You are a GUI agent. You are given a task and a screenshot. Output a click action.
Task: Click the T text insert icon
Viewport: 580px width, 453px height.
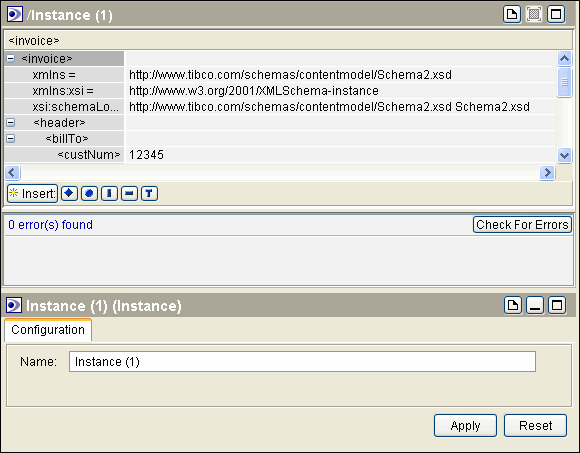(x=149, y=193)
